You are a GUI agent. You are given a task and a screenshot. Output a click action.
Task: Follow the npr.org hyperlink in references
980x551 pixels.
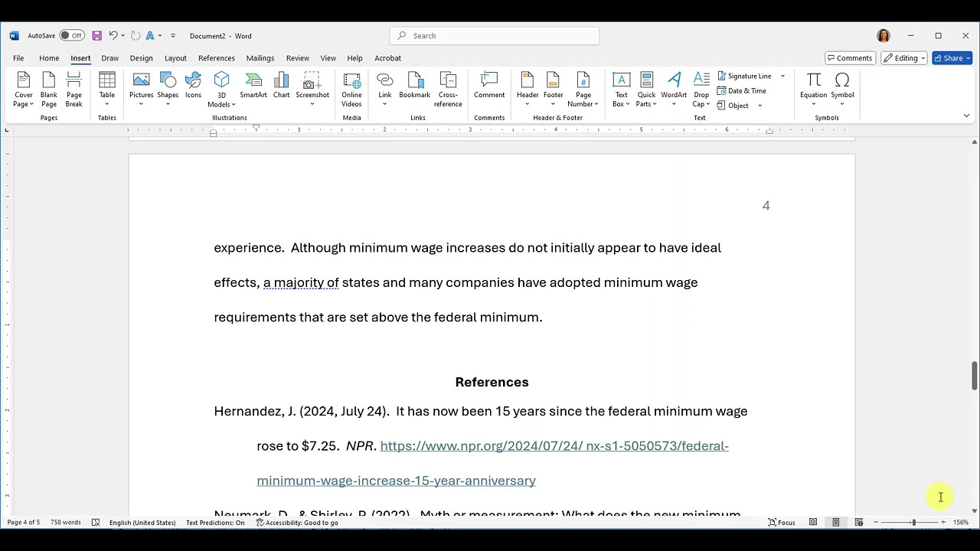pyautogui.click(x=492, y=463)
